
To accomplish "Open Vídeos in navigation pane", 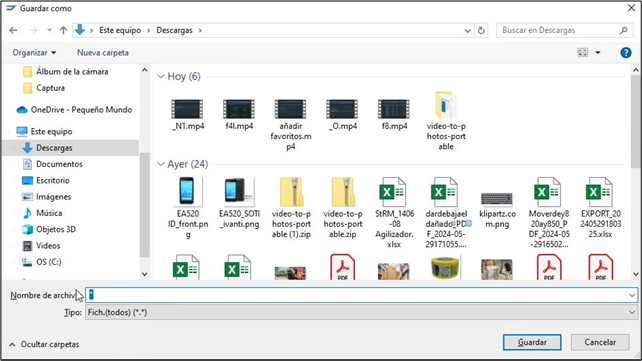I will point(41,246).
